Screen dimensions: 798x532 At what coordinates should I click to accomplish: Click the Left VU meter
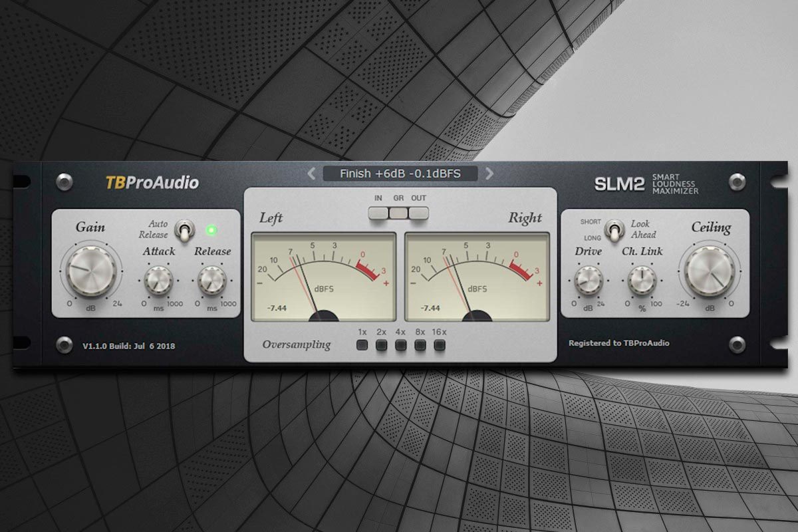[x=323, y=277]
